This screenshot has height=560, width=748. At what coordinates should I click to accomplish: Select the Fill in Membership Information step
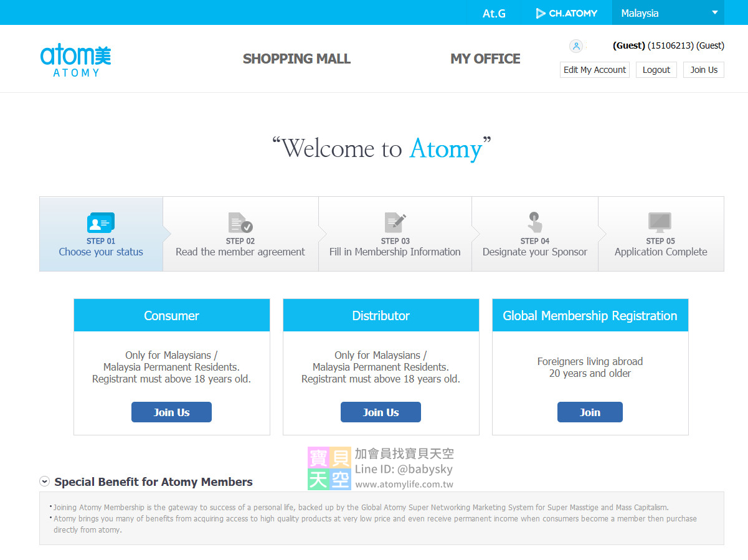(x=395, y=234)
